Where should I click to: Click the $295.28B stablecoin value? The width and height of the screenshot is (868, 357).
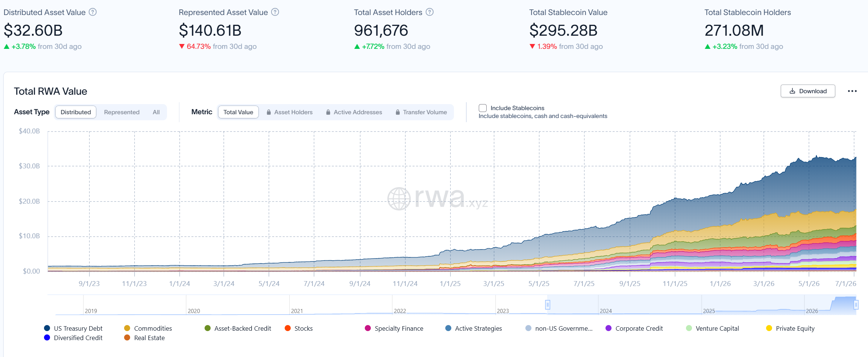coord(563,30)
